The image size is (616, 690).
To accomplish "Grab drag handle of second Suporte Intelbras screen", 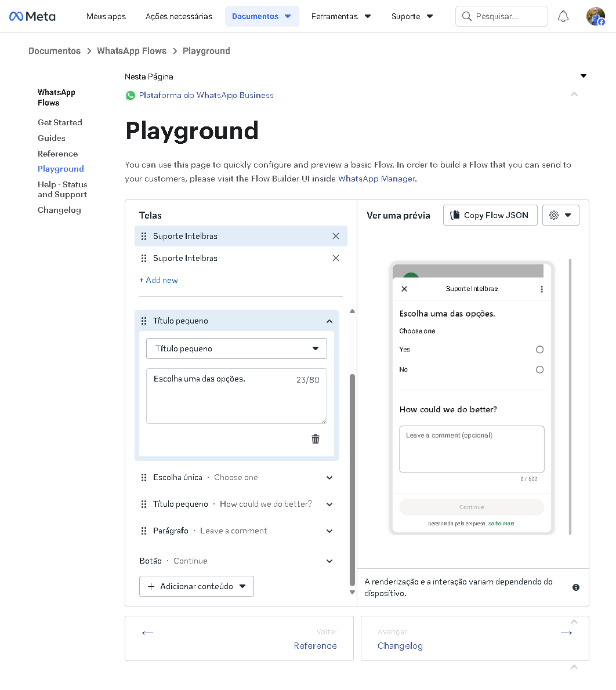I will click(143, 258).
